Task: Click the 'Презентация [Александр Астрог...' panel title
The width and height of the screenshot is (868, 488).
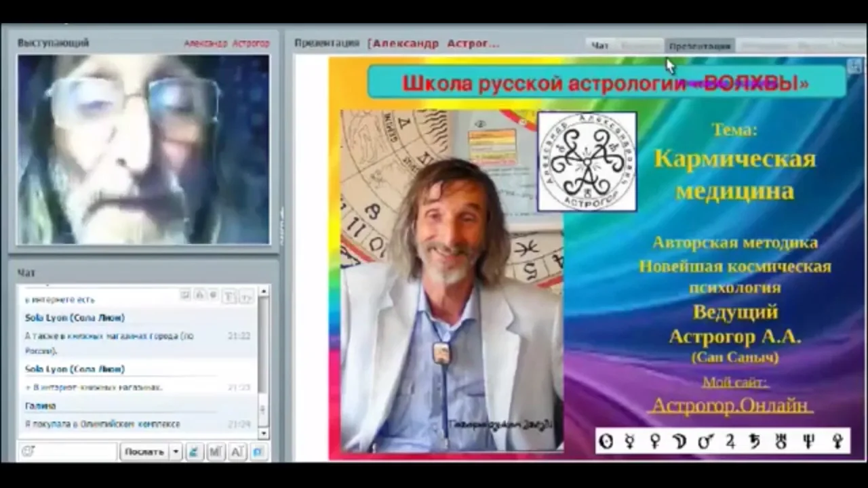Action: 397,43
